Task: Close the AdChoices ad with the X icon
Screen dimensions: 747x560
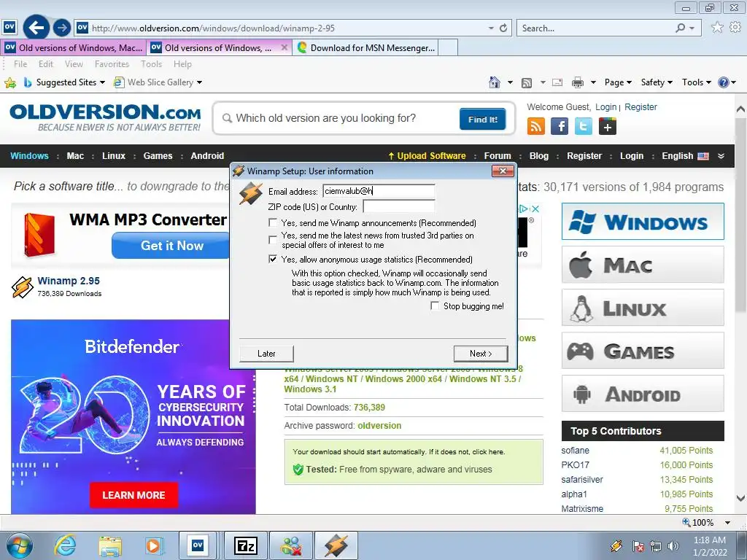Action: [535, 209]
